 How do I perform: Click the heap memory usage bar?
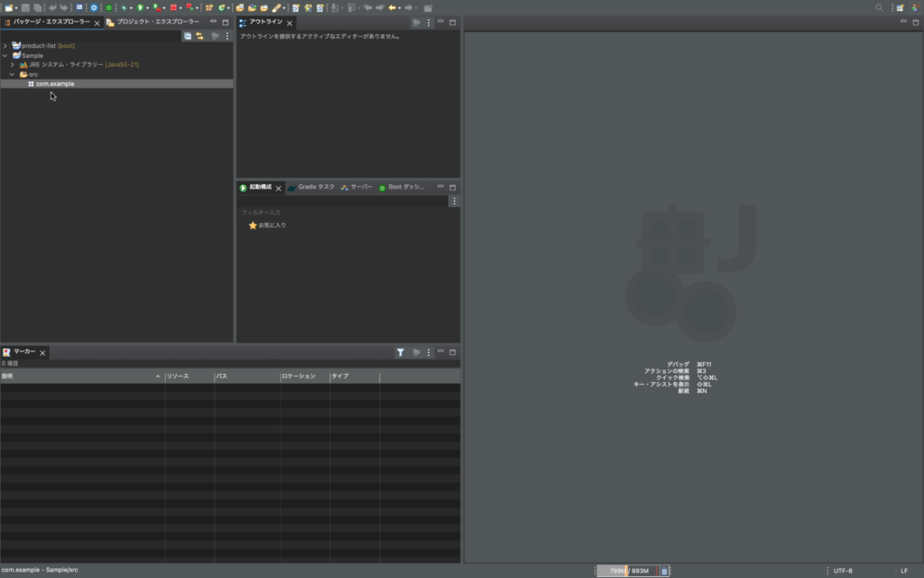coord(627,571)
